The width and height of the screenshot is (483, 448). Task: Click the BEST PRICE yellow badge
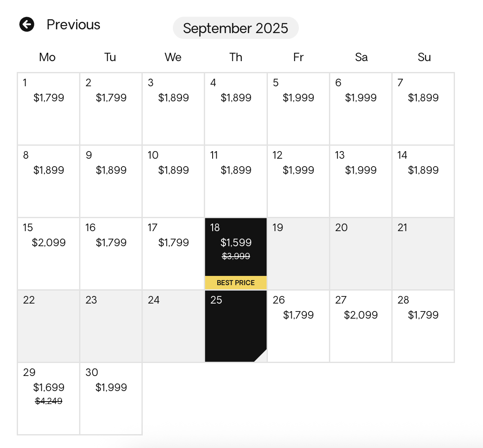click(x=236, y=283)
